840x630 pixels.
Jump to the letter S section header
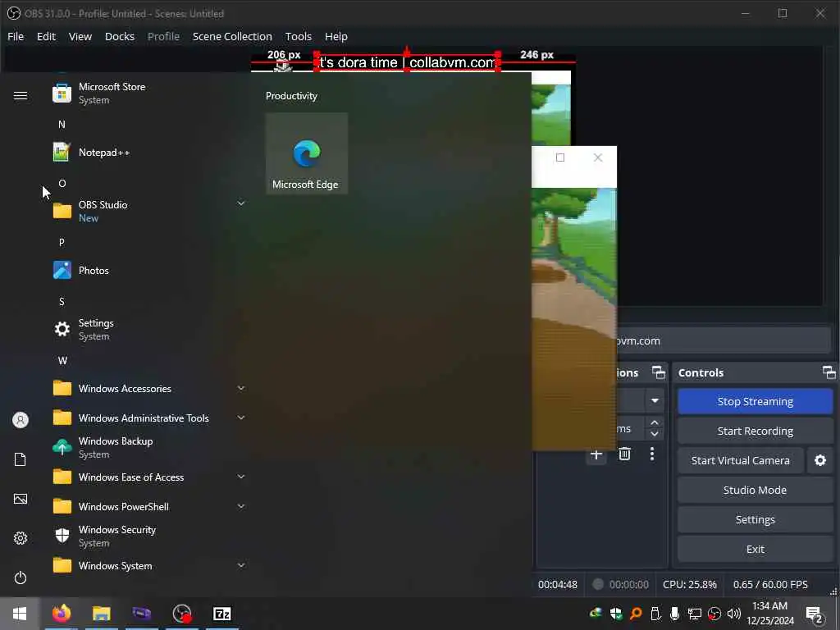pos(62,302)
